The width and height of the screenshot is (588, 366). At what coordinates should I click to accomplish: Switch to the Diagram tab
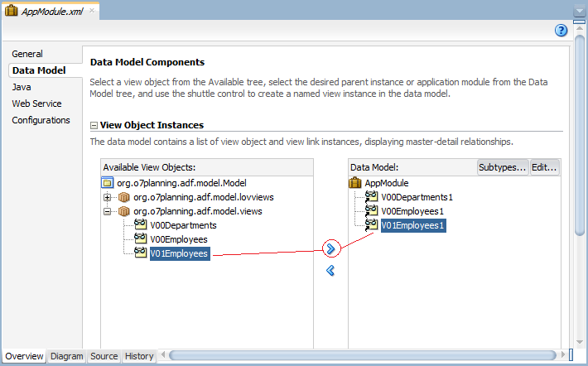coord(67,356)
